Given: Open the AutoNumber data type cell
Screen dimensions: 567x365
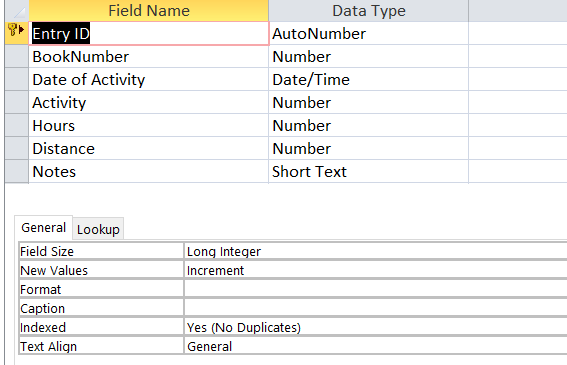Looking at the screenshot, I should click(x=368, y=34).
